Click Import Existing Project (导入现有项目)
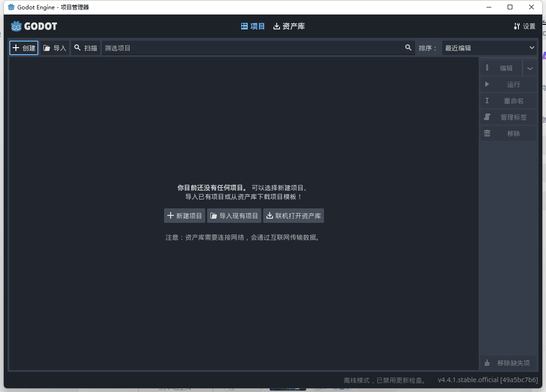The image size is (546, 392). point(234,215)
